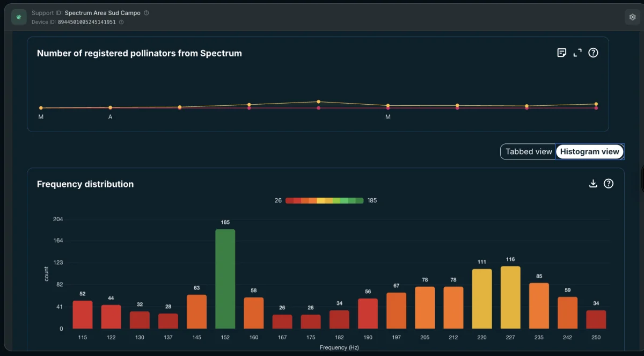Open help for registered pollinators chart

click(x=593, y=53)
